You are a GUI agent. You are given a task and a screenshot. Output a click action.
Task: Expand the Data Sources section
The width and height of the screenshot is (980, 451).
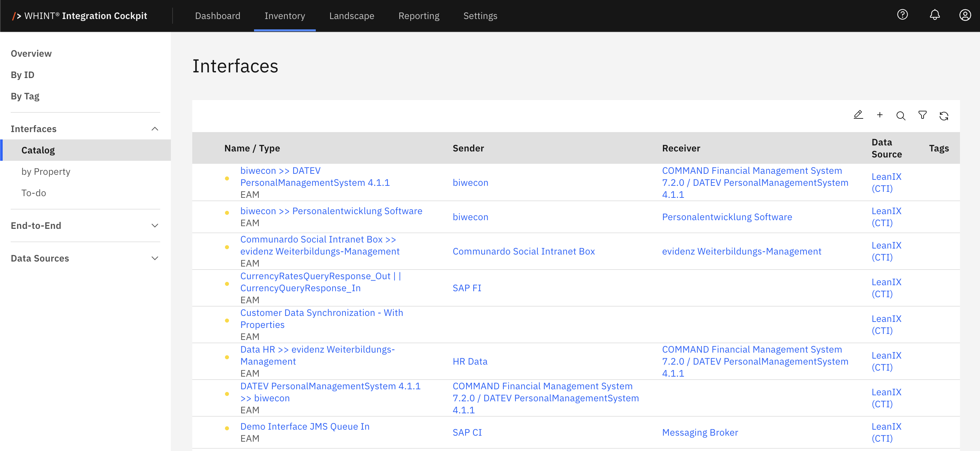(x=155, y=258)
